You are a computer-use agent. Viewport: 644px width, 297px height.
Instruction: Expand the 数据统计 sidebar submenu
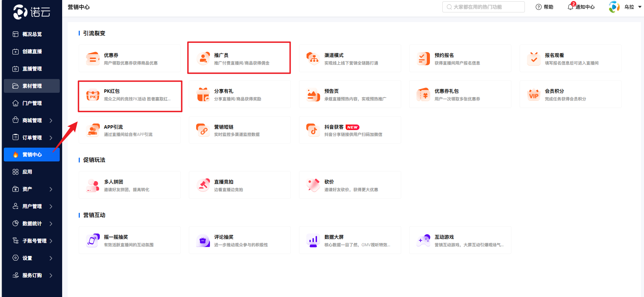(51, 224)
